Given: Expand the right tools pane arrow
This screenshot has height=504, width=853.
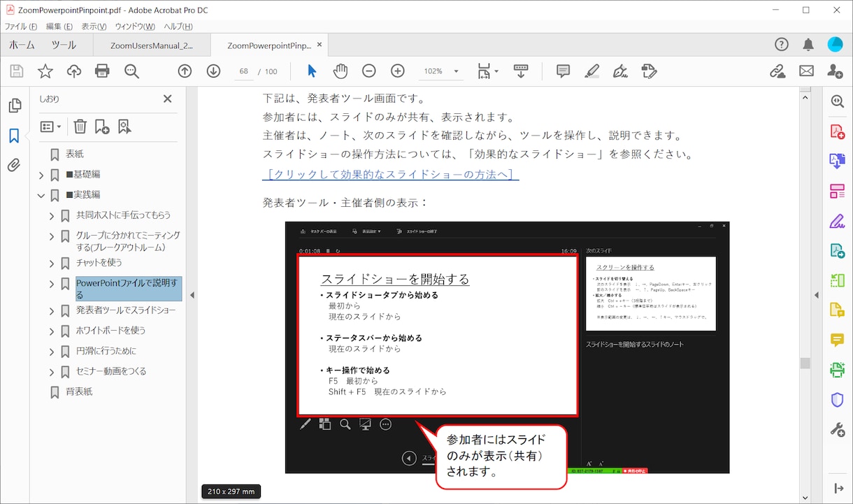Looking at the screenshot, I should click(815, 295).
